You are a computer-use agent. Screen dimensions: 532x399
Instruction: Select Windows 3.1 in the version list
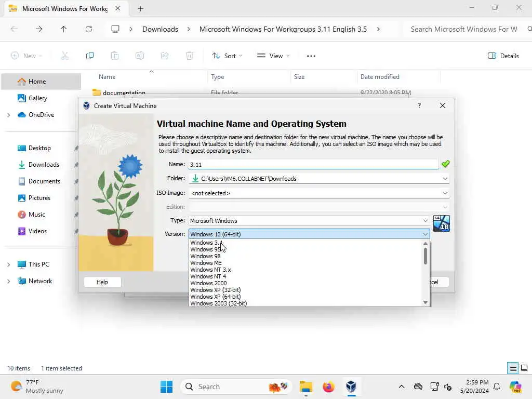307,243
